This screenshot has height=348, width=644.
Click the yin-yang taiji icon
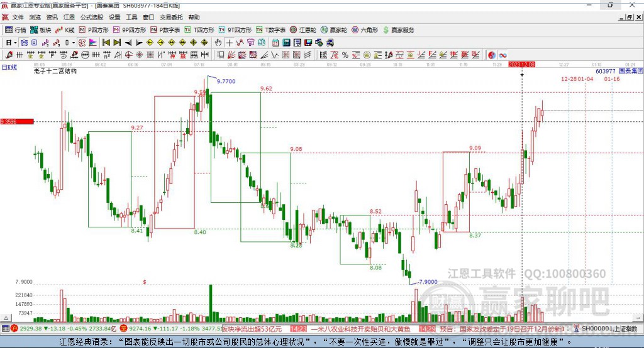(x=492, y=55)
